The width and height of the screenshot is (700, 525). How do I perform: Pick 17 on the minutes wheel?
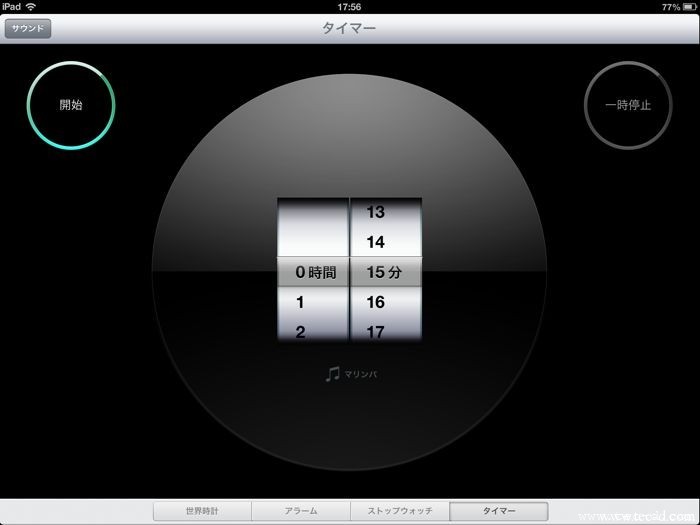click(x=375, y=332)
